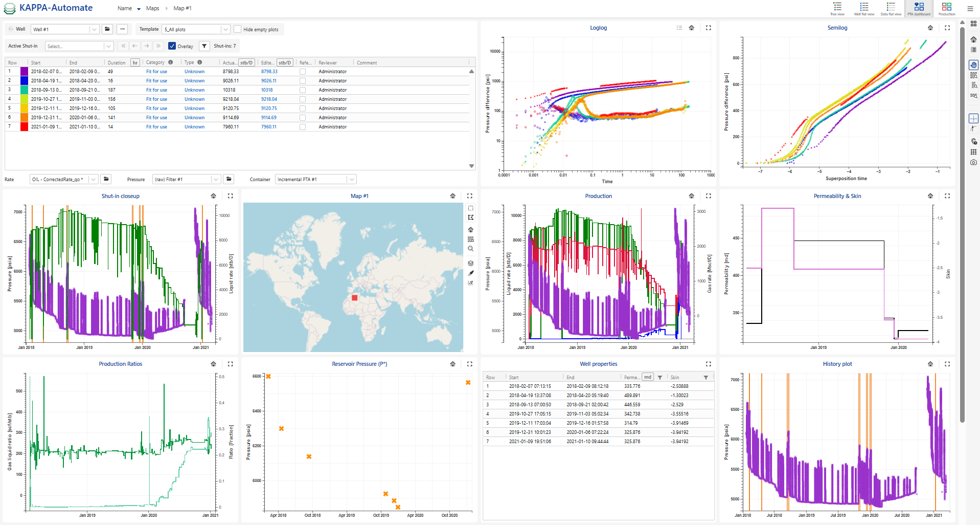The height and width of the screenshot is (525, 980).
Task: Switch to Tree view
Action: [837, 8]
